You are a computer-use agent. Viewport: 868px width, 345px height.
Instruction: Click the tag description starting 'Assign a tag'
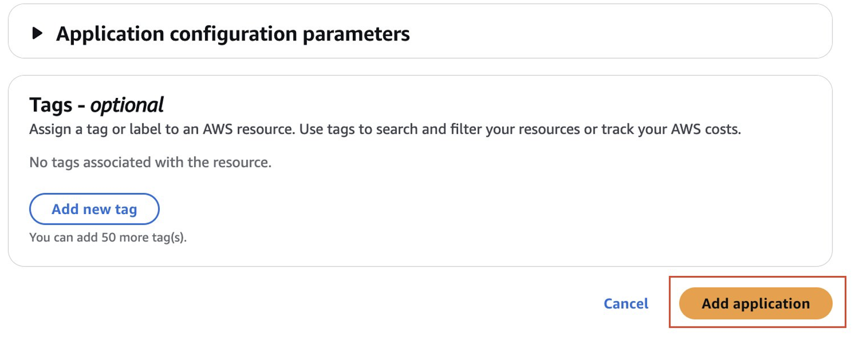[385, 129]
